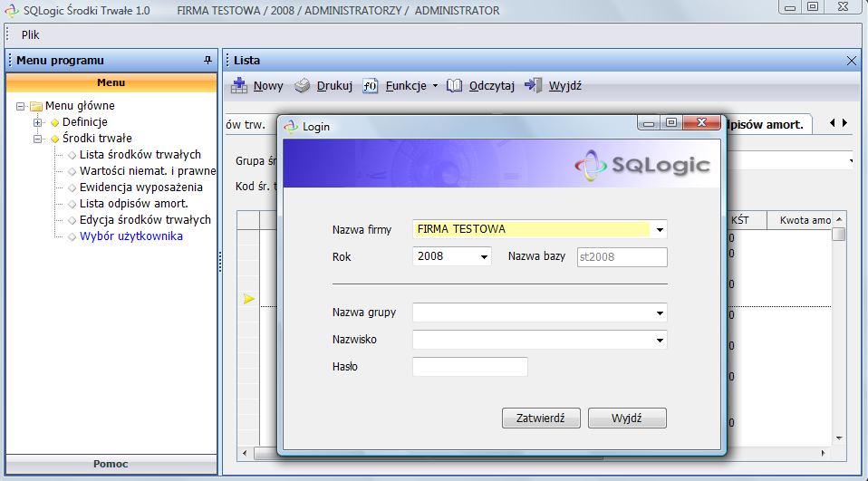
Task: Click the yellow row indicator arrow
Action: click(x=249, y=299)
